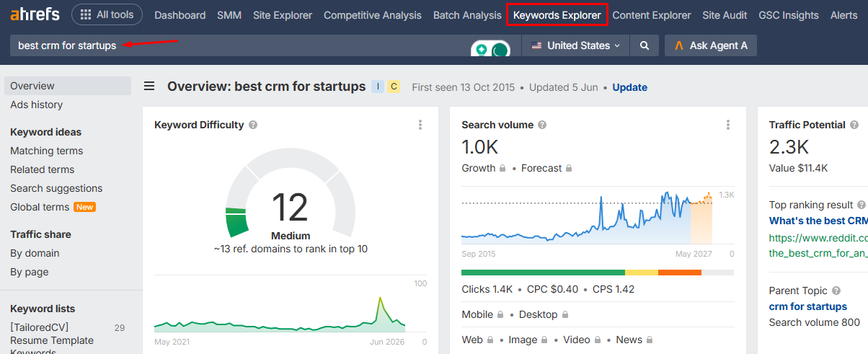The height and width of the screenshot is (354, 868).
Task: Click the locked Desktop option
Action: click(544, 314)
